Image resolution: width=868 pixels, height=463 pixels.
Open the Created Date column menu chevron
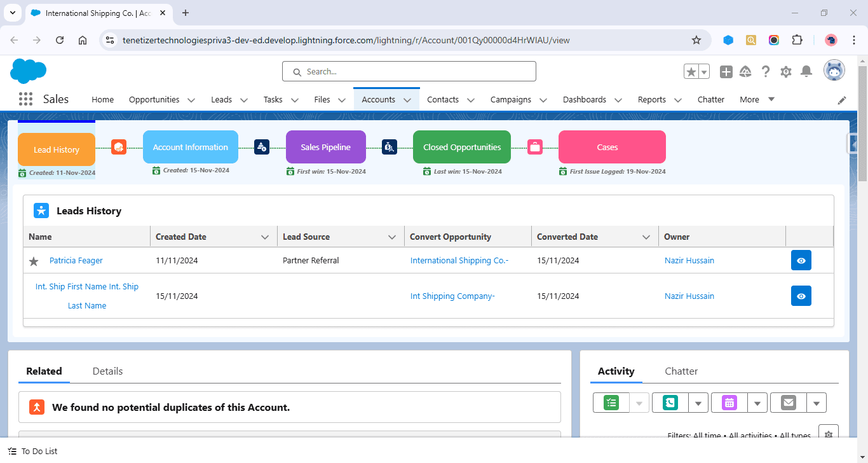point(265,237)
